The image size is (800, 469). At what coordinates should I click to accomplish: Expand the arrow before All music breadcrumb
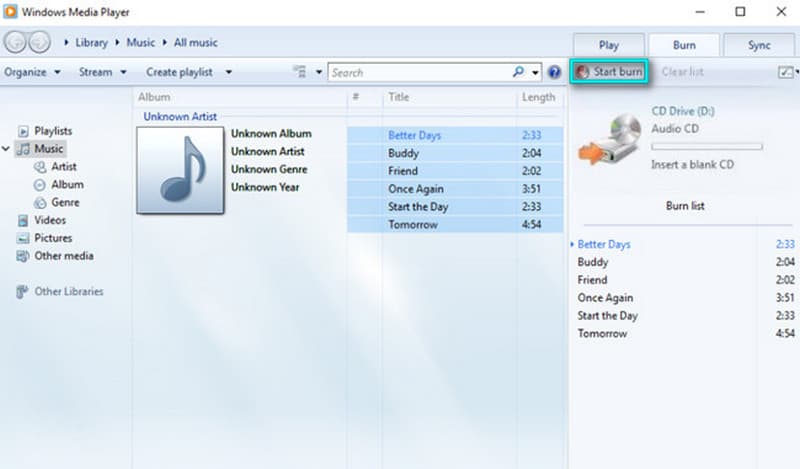(165, 42)
